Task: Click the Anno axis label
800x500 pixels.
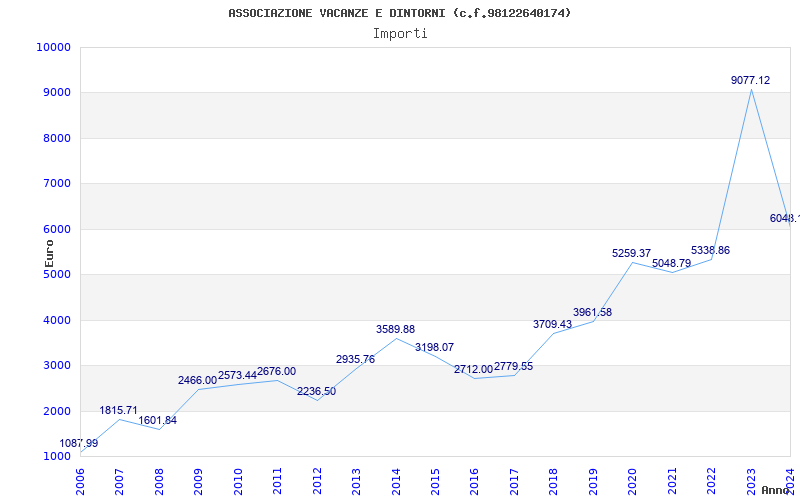Action: pos(775,490)
